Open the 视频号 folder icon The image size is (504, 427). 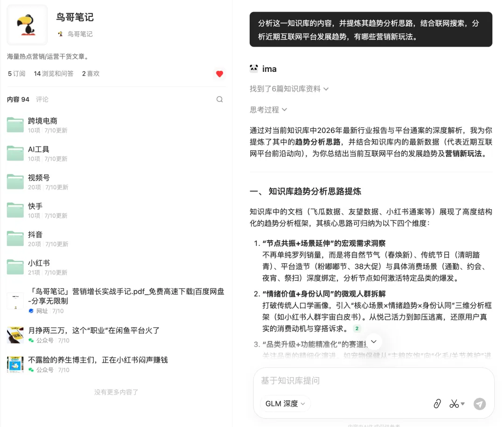(x=15, y=182)
